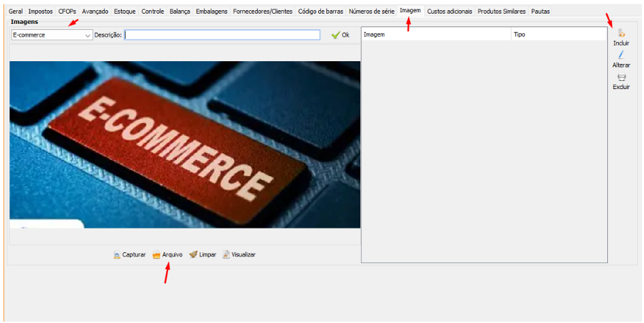Click the Limpar broom icon
This screenshot has width=644, height=323.
coord(193,255)
